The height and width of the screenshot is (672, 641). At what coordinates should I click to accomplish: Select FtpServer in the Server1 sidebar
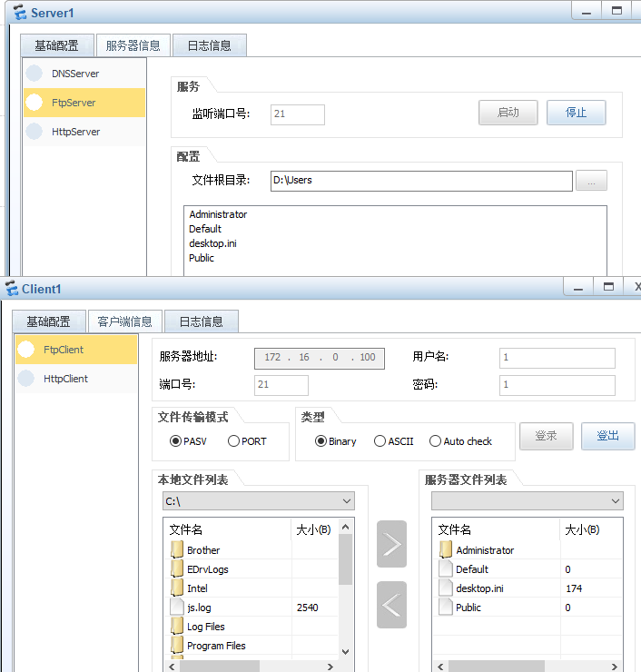pos(84,103)
